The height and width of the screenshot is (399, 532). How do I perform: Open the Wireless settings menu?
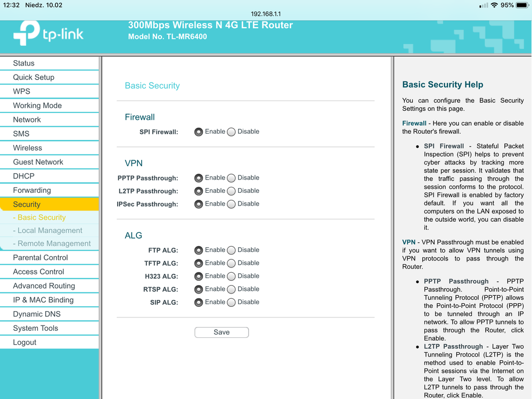click(28, 148)
